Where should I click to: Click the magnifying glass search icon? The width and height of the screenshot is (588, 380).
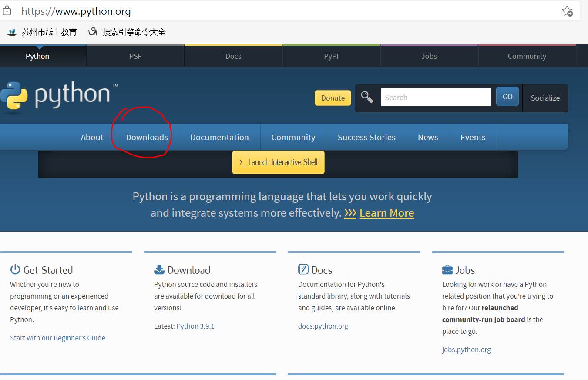click(x=367, y=97)
